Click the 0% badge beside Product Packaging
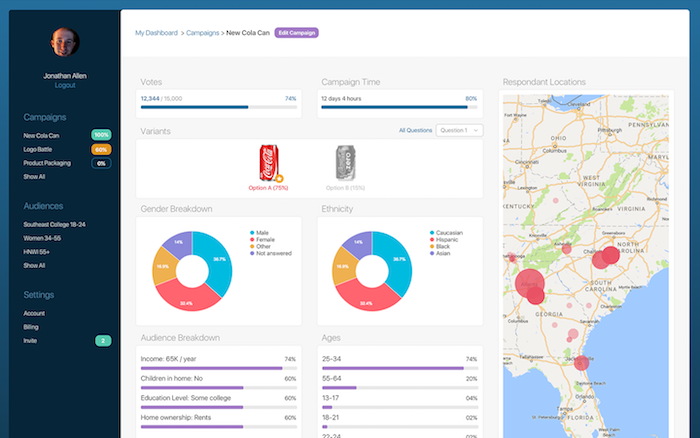700x438 pixels. 101,163
